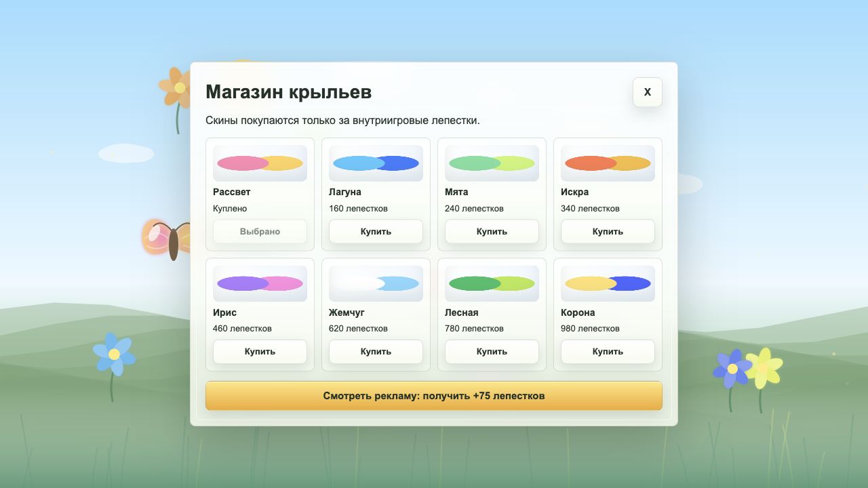Buy the Лагуна wing skin
This screenshot has width=868, height=488.
tap(376, 231)
